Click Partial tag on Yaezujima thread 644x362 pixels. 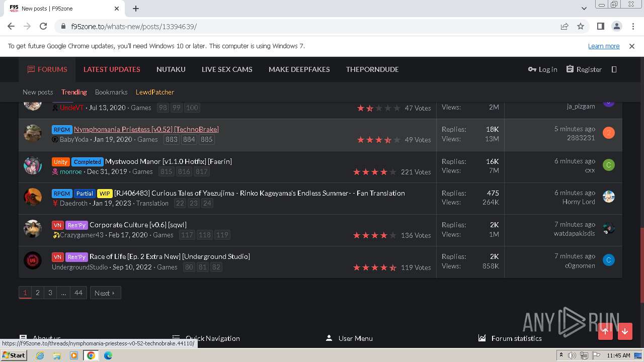click(x=85, y=193)
